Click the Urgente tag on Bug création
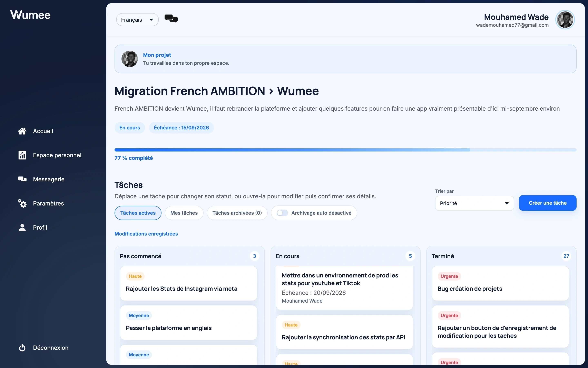 [449, 276]
